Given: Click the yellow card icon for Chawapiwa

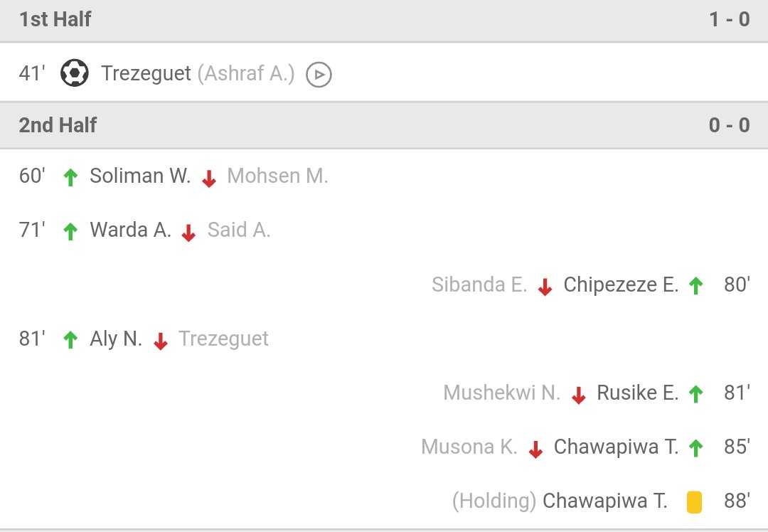Looking at the screenshot, I should point(695,502).
